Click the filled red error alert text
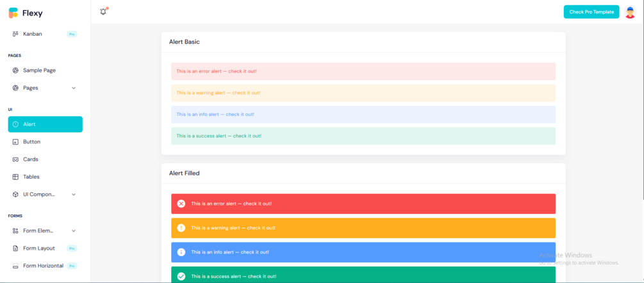The width and height of the screenshot is (644, 283). tap(231, 204)
